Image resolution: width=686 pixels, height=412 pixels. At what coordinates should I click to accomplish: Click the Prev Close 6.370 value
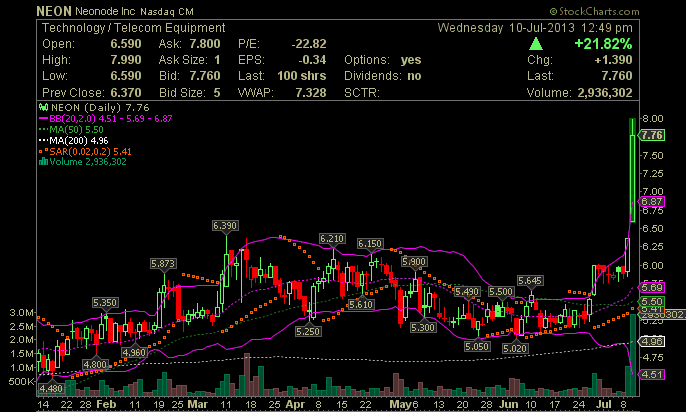[126, 93]
